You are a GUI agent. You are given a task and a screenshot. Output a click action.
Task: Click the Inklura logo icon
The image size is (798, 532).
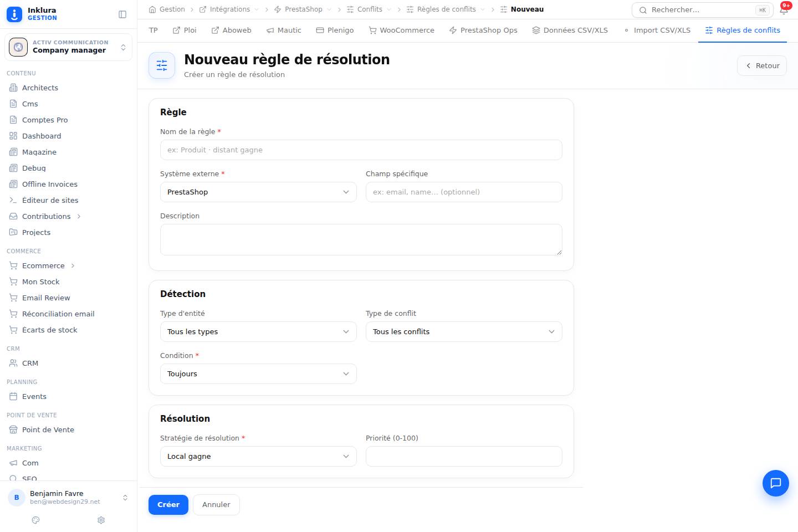[14, 14]
